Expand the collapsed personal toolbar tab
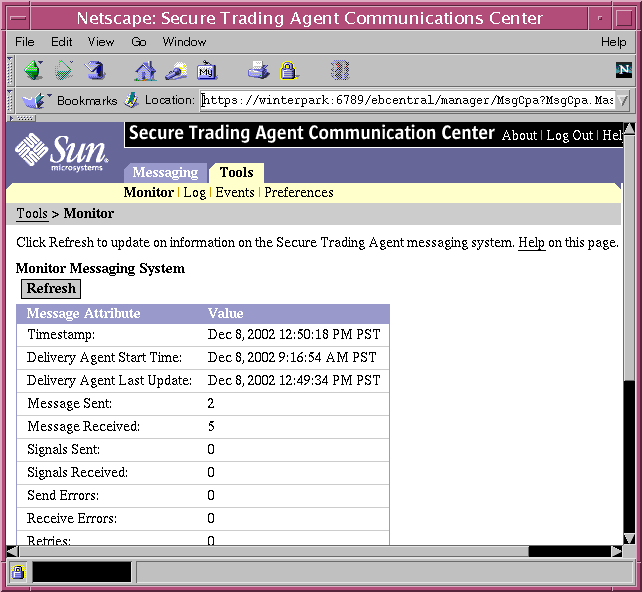 [22, 118]
